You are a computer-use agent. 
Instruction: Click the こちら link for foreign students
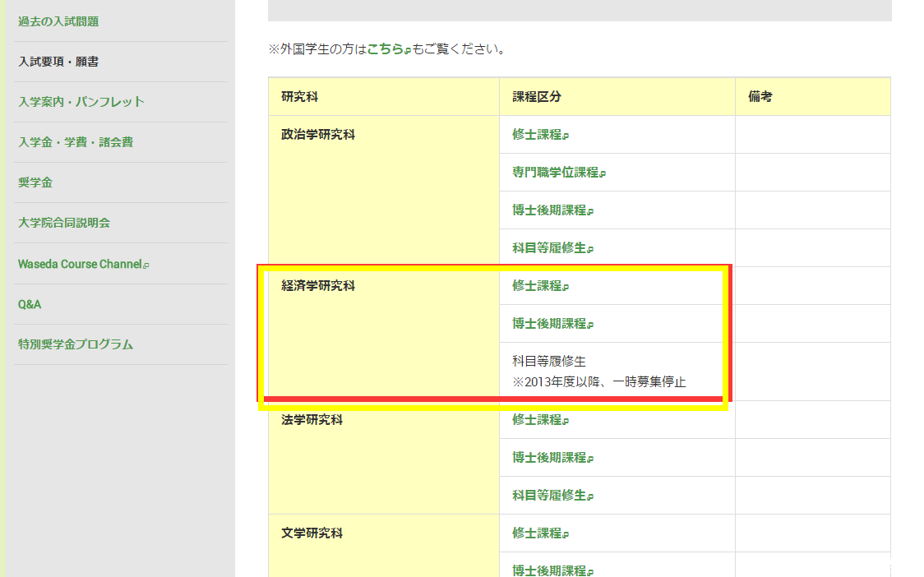point(385,49)
